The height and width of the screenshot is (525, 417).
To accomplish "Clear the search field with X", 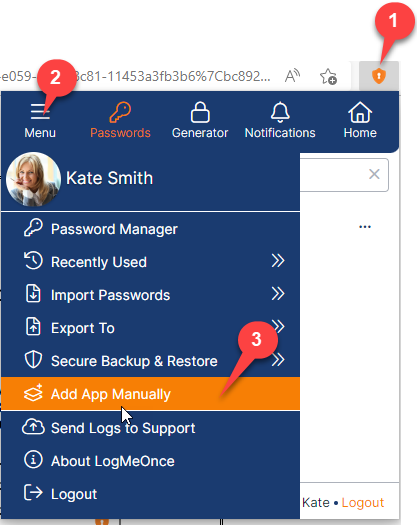I will pos(374,174).
